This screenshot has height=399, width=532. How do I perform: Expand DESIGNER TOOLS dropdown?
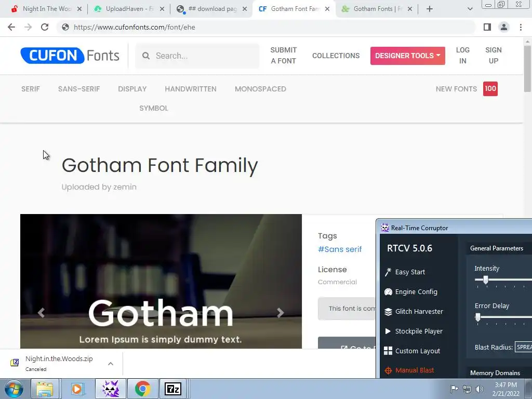pos(407,56)
